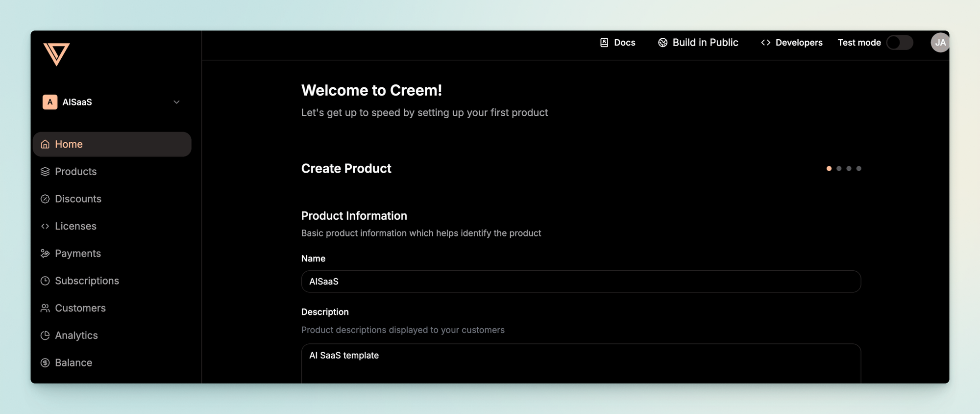Click the Subscriptions clock icon
This screenshot has height=414, width=980.
click(45, 281)
